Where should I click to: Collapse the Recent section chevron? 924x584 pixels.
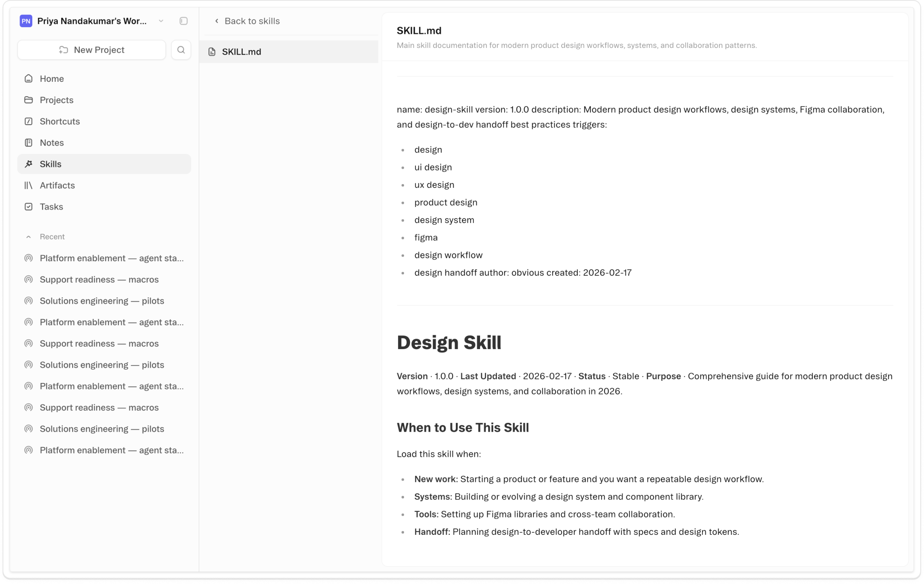pos(28,237)
